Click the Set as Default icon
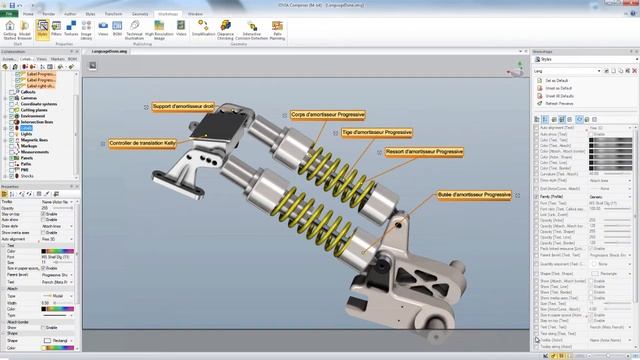640x360 pixels. click(x=540, y=81)
